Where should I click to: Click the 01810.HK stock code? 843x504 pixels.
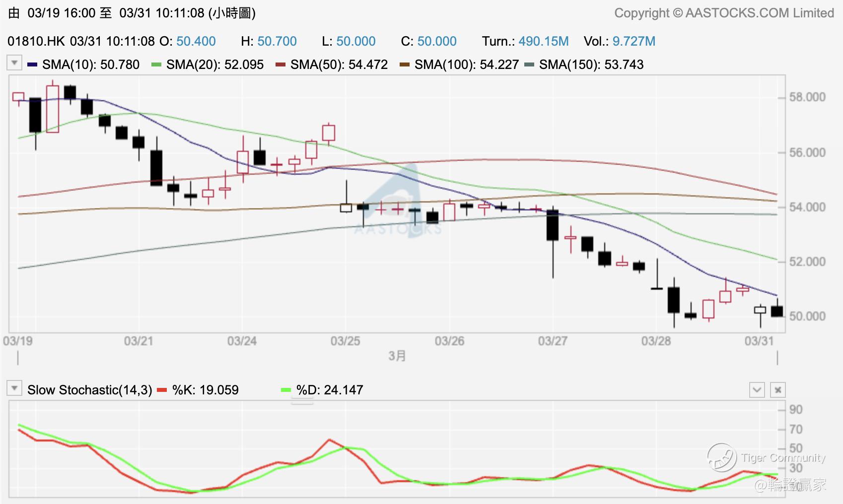(x=36, y=41)
